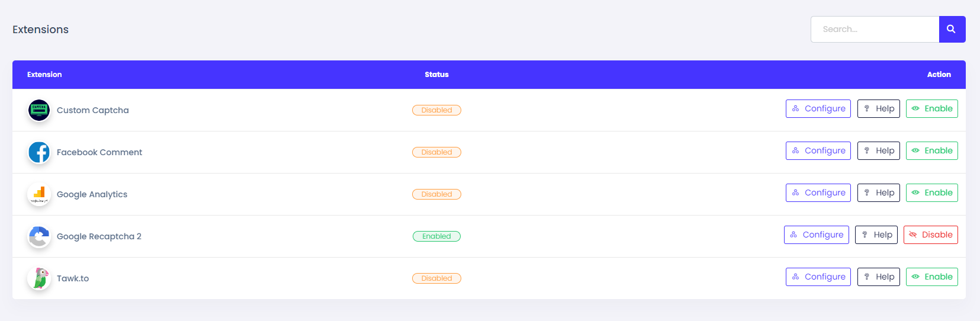Image resolution: width=980 pixels, height=321 pixels.
Task: Configure the Tawk.to extension
Action: coord(818,277)
